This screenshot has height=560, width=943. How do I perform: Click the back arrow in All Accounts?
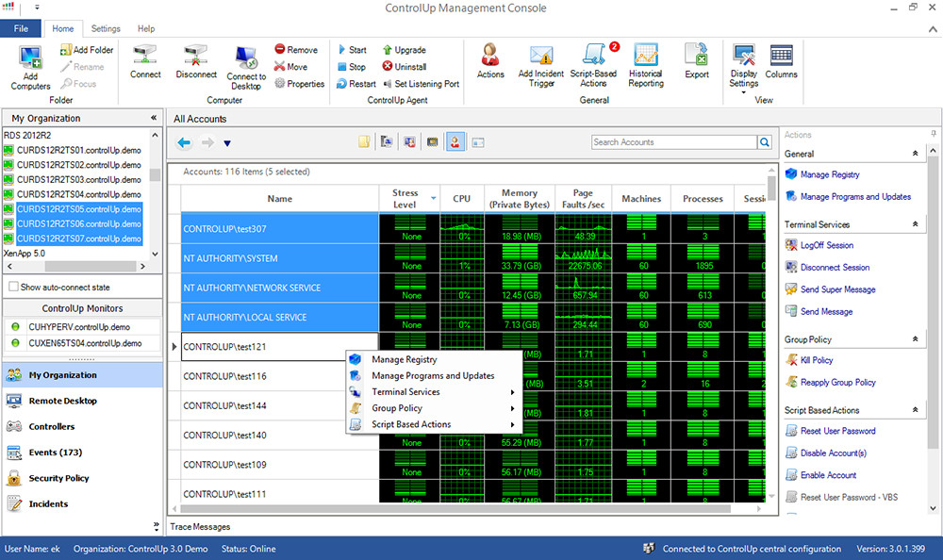(184, 142)
